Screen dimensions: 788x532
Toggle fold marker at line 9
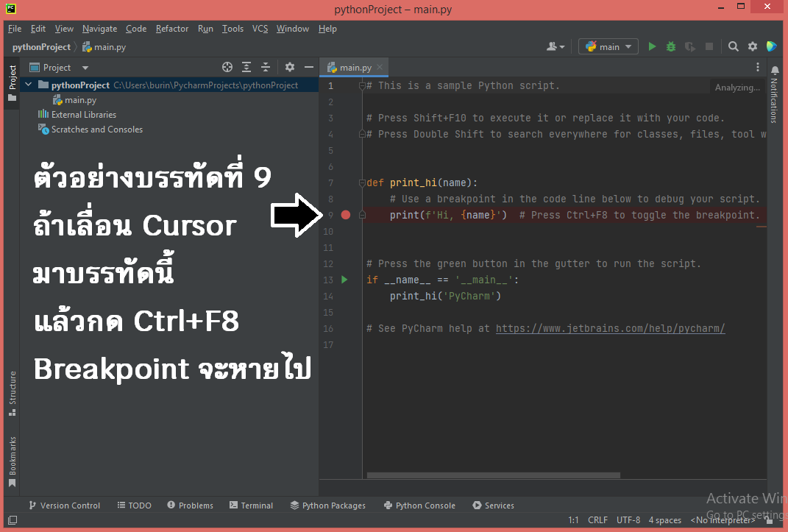(362, 215)
